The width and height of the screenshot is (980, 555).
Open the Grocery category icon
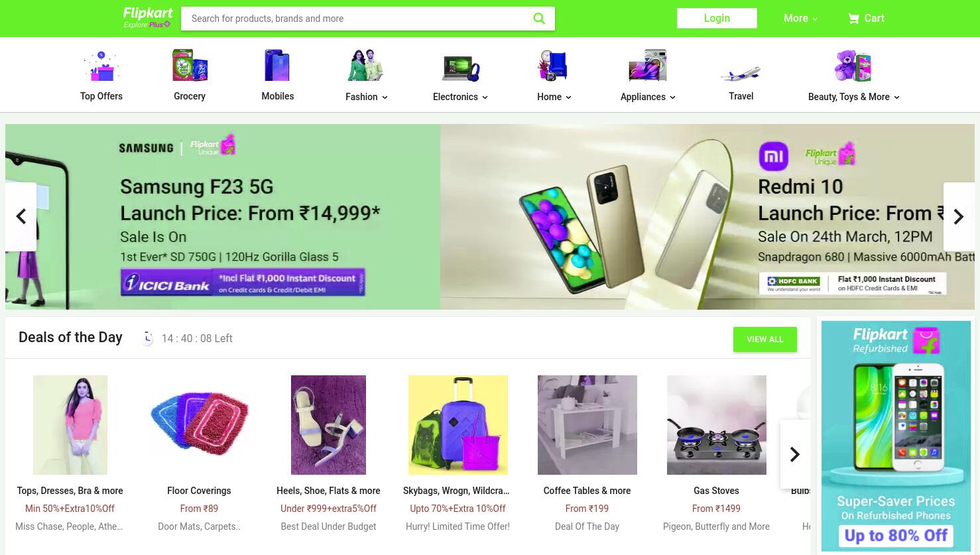[x=190, y=66]
